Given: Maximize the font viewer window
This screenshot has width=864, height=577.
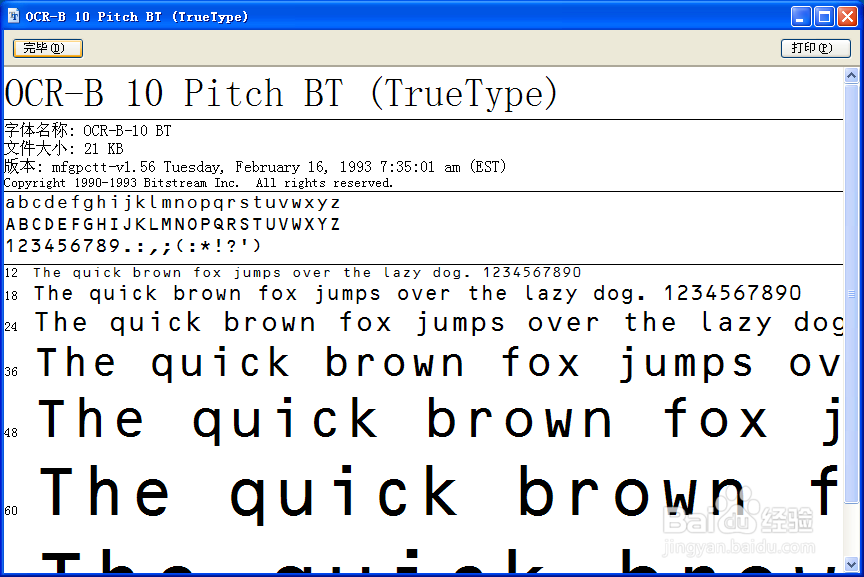Looking at the screenshot, I should 824,17.
